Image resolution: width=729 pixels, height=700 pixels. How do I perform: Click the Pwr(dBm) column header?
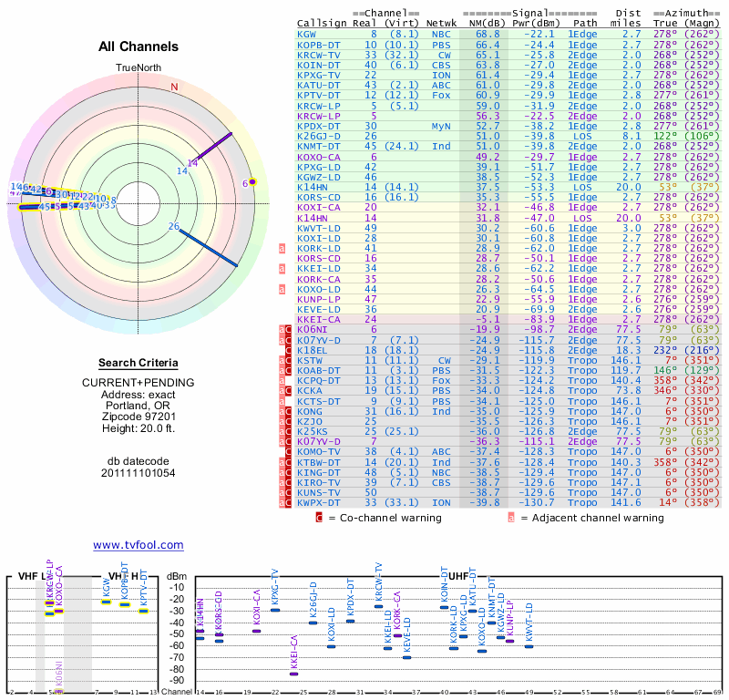536,24
